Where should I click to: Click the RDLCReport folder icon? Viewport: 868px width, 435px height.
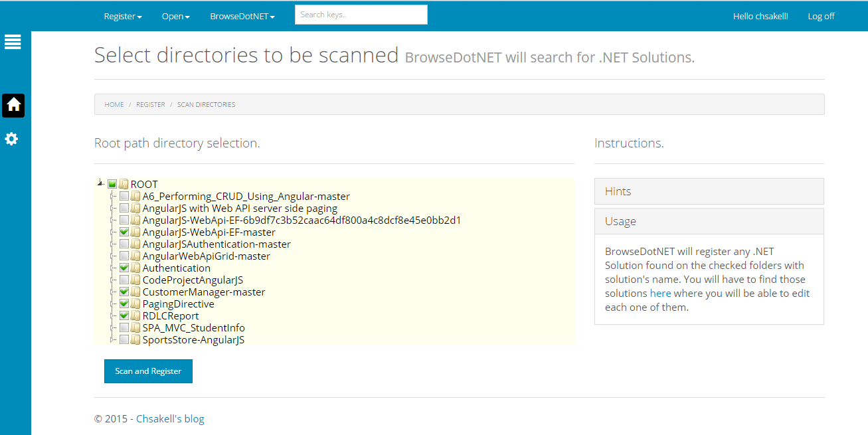[x=135, y=316]
